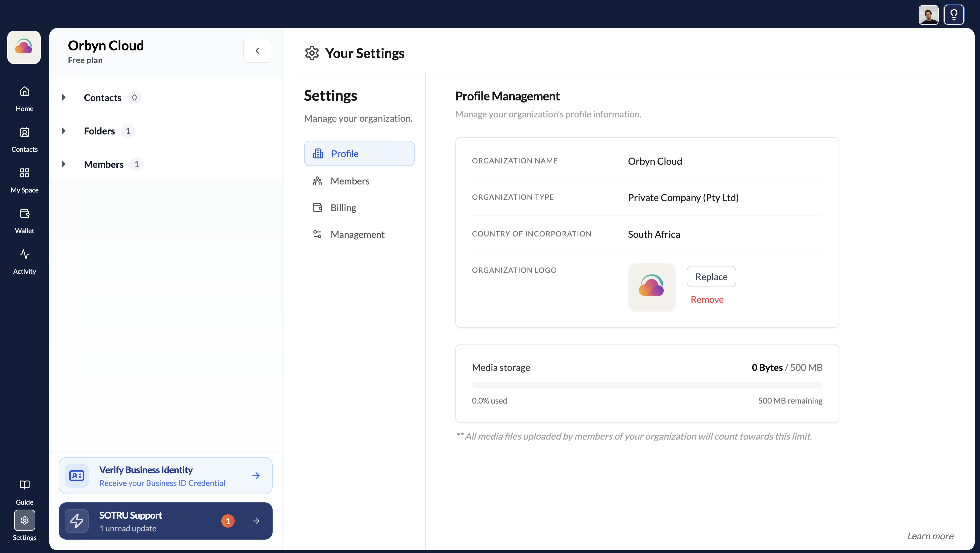Click the lightning bolt SOTRU Support icon

coord(76,521)
